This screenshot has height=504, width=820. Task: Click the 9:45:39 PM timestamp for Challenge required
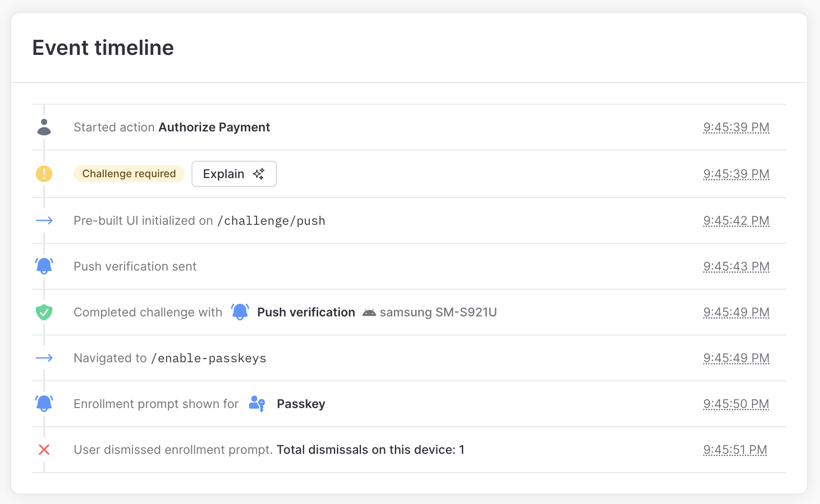pyautogui.click(x=736, y=174)
